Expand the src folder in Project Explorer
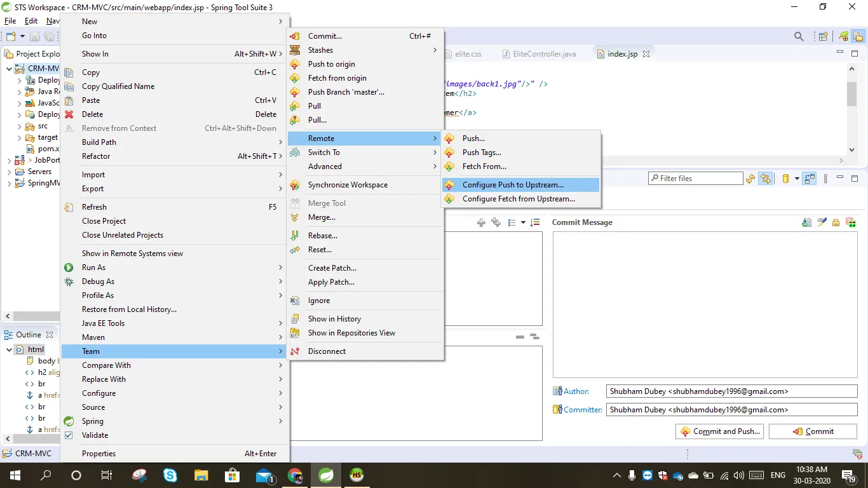The width and height of the screenshot is (868, 488). [20, 126]
